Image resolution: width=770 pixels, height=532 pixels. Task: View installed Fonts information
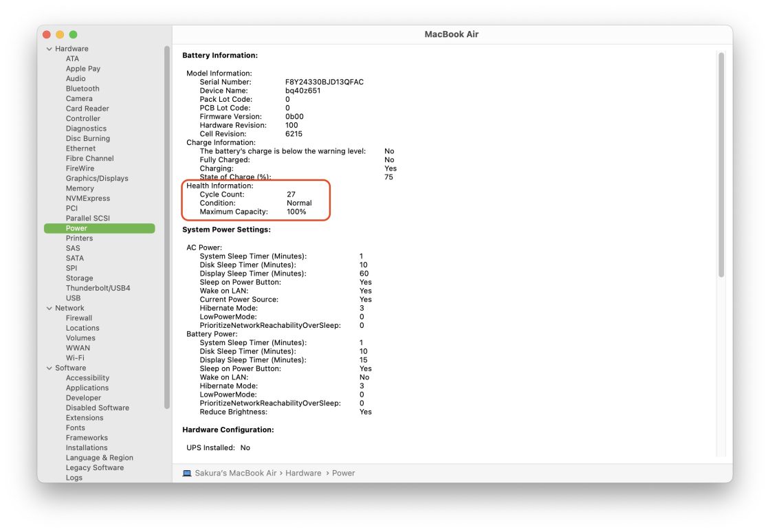coord(75,428)
